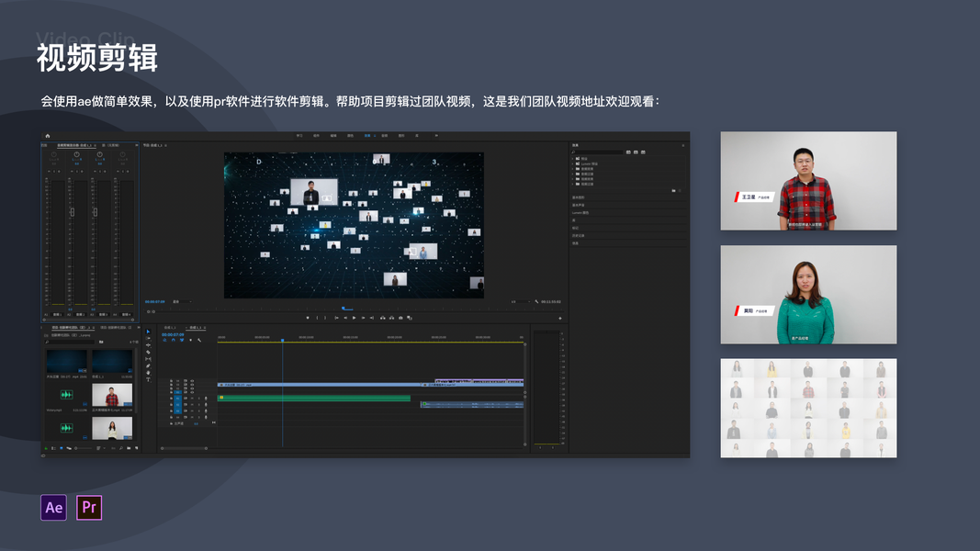Select the Pen tool
Image resolution: width=980 pixels, height=551 pixels.
[148, 366]
